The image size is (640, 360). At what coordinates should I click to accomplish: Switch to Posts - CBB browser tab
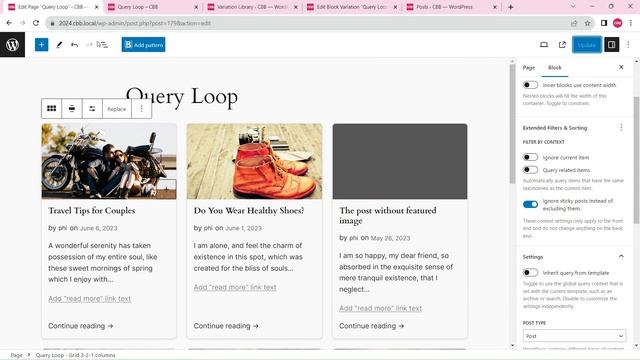(451, 7)
